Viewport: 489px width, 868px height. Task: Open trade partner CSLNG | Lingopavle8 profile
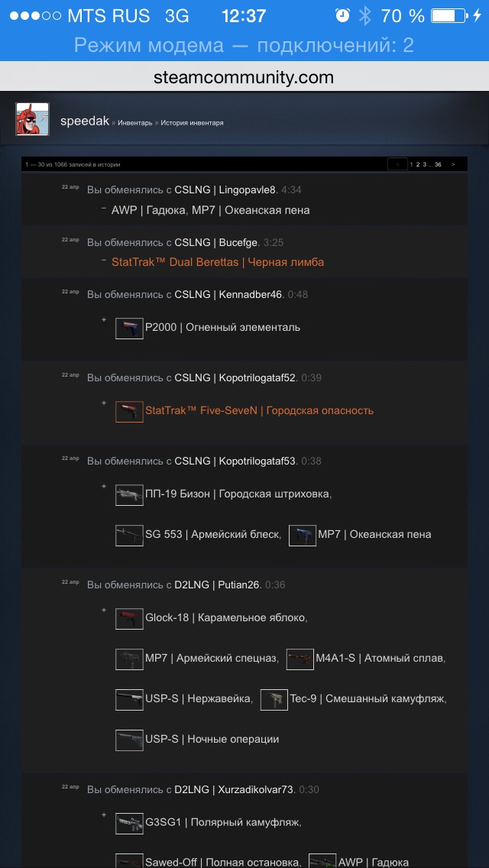click(225, 189)
